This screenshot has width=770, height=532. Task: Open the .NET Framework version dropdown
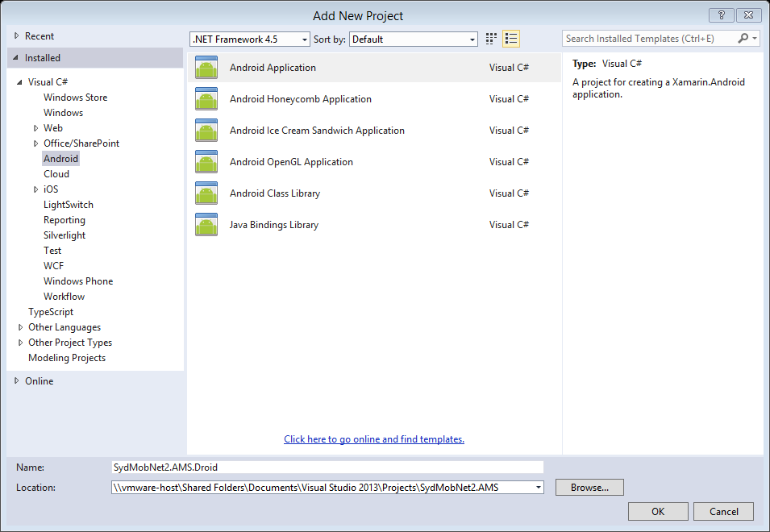click(x=302, y=38)
